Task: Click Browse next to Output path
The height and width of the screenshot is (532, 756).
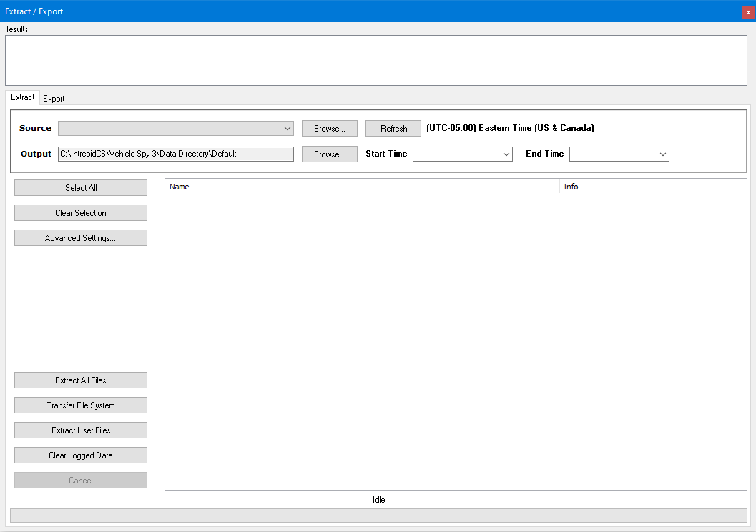Action: (x=329, y=154)
